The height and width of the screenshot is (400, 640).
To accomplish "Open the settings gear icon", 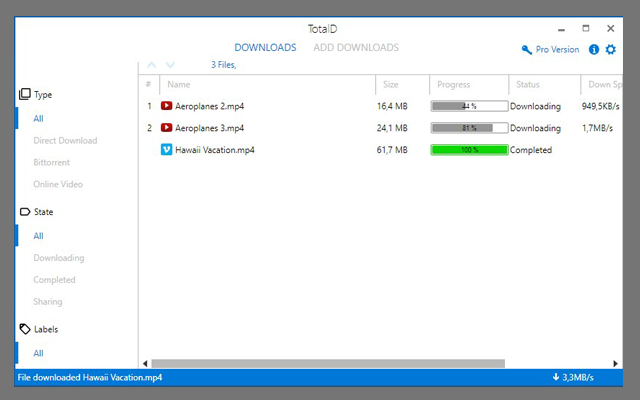I will pyautogui.click(x=611, y=49).
